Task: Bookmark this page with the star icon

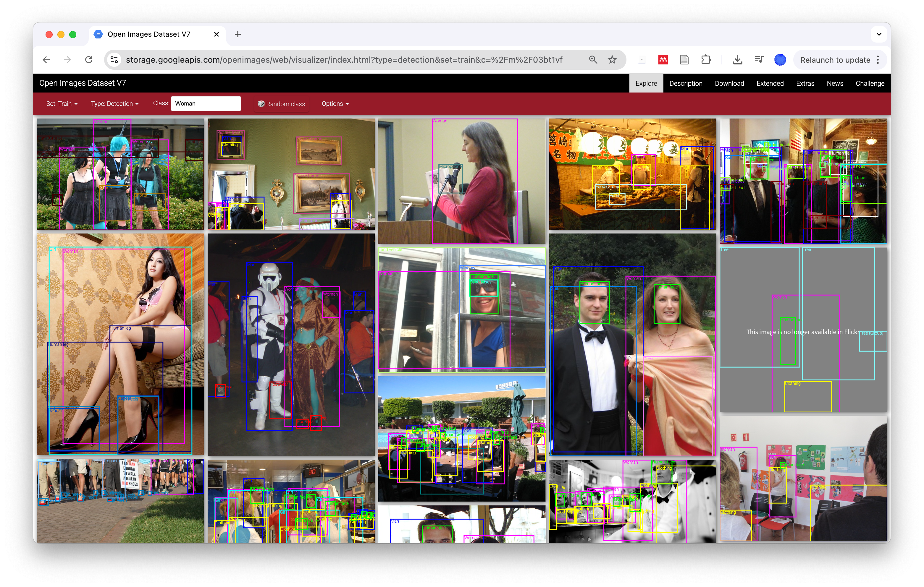Action: 613,60
